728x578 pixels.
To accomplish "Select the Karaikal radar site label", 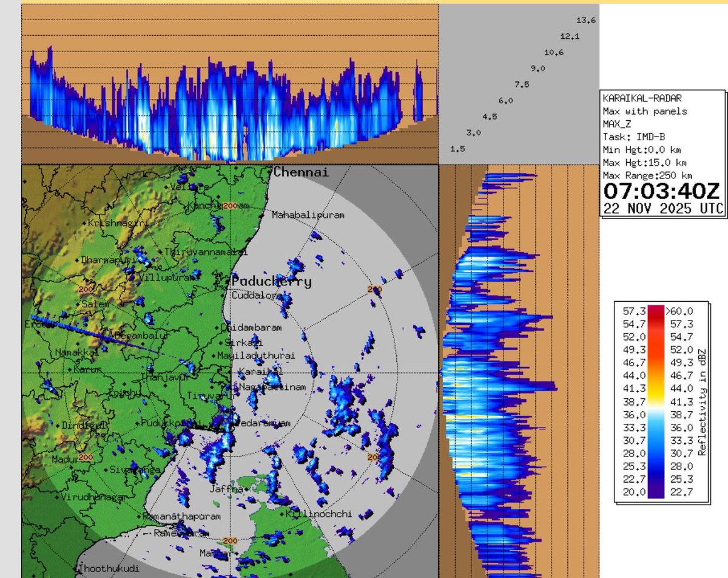I will click(260, 371).
